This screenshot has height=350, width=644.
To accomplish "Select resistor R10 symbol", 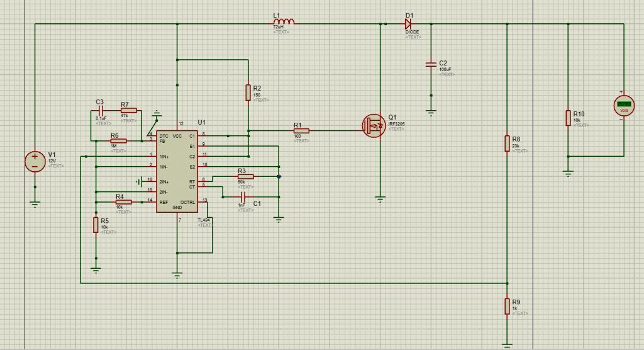I will (x=568, y=118).
